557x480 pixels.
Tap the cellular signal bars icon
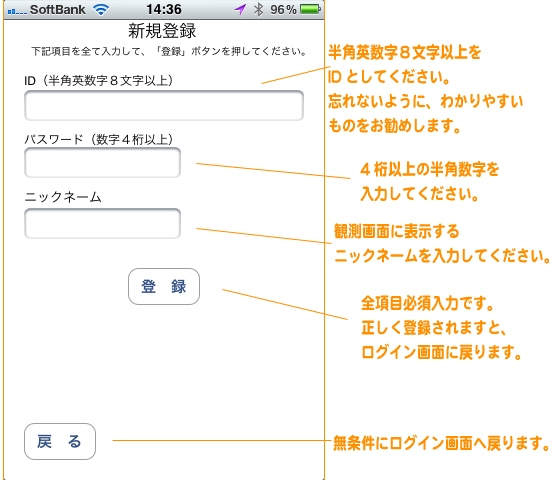[17, 12]
